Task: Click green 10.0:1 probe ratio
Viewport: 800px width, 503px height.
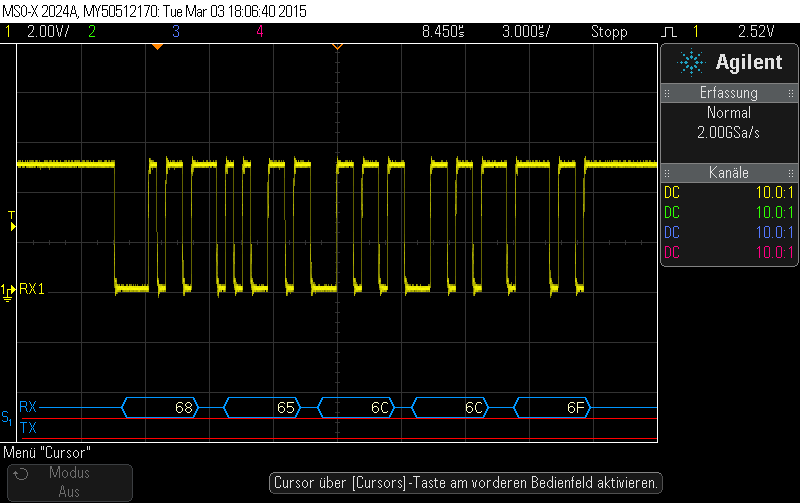Action: pos(774,212)
